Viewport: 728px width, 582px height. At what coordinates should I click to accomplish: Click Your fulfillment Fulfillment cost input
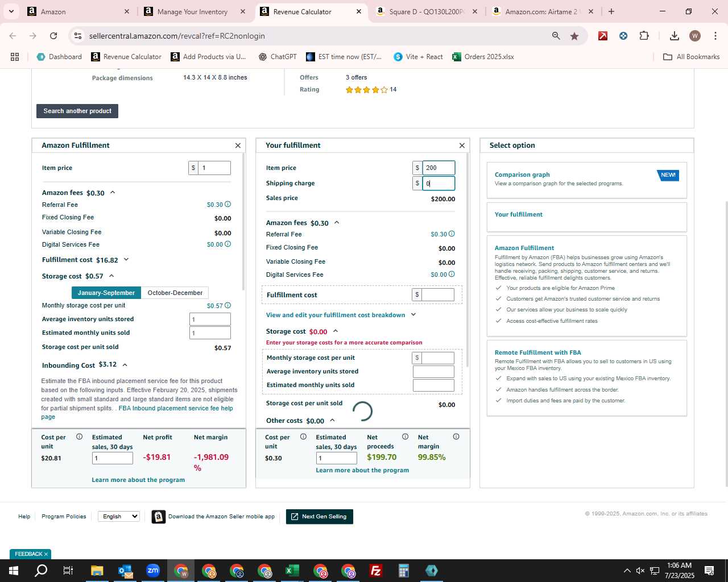coord(438,294)
